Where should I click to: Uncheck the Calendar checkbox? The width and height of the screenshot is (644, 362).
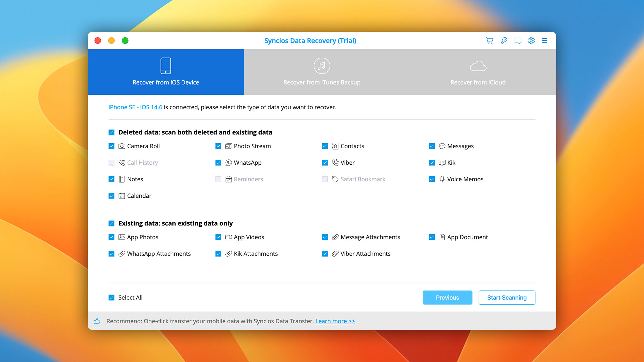point(112,196)
